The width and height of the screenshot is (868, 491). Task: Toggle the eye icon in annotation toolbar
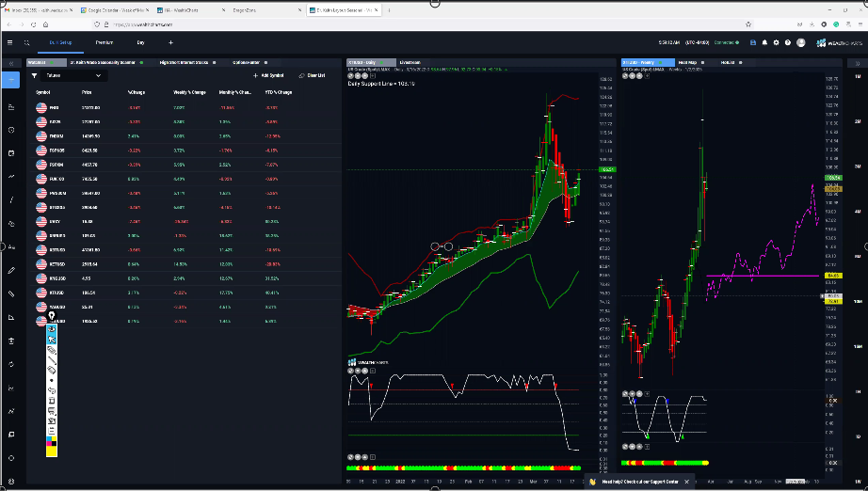[x=52, y=329]
